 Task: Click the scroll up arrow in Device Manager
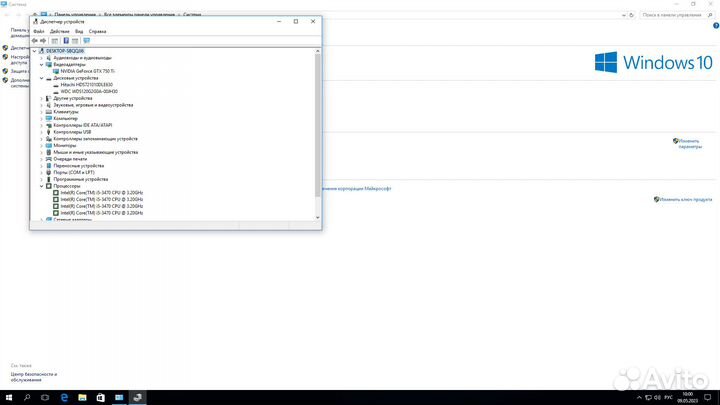(x=317, y=51)
